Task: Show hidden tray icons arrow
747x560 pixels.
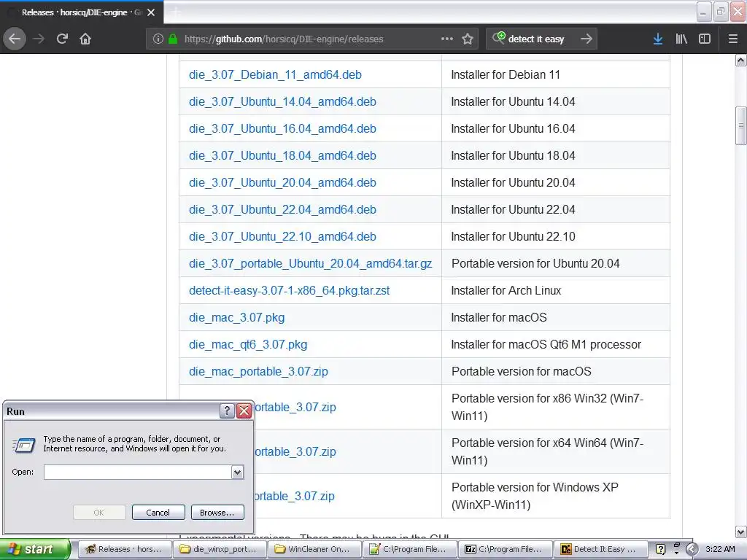Action: (692, 549)
